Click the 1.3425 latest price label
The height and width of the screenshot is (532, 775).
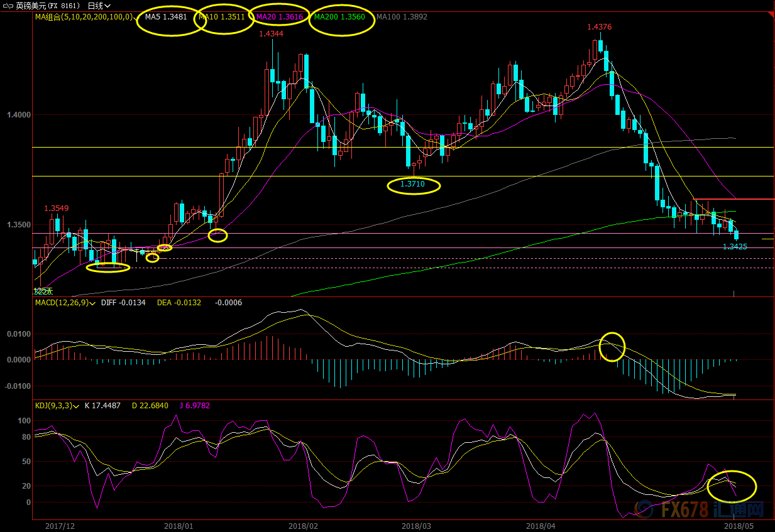point(735,247)
